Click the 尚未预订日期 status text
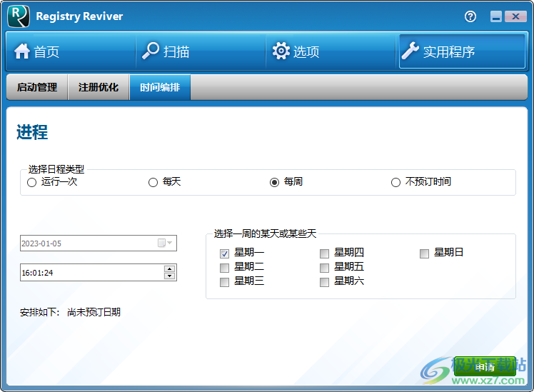534x392 pixels. [94, 312]
